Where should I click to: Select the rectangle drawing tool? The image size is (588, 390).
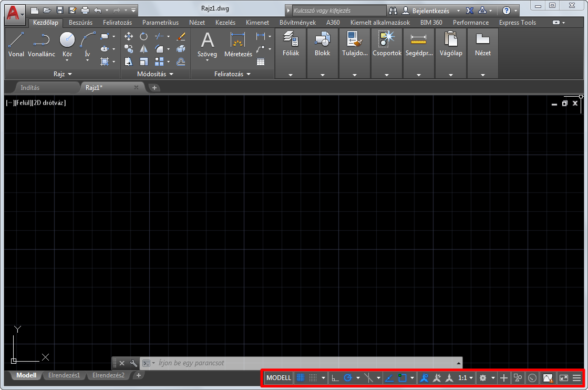pyautogui.click(x=105, y=36)
